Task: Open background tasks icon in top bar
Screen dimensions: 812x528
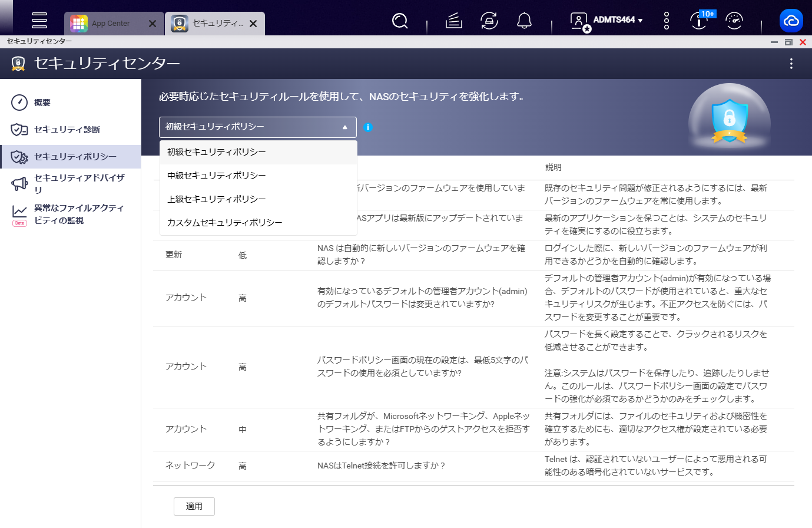Action: [454, 21]
